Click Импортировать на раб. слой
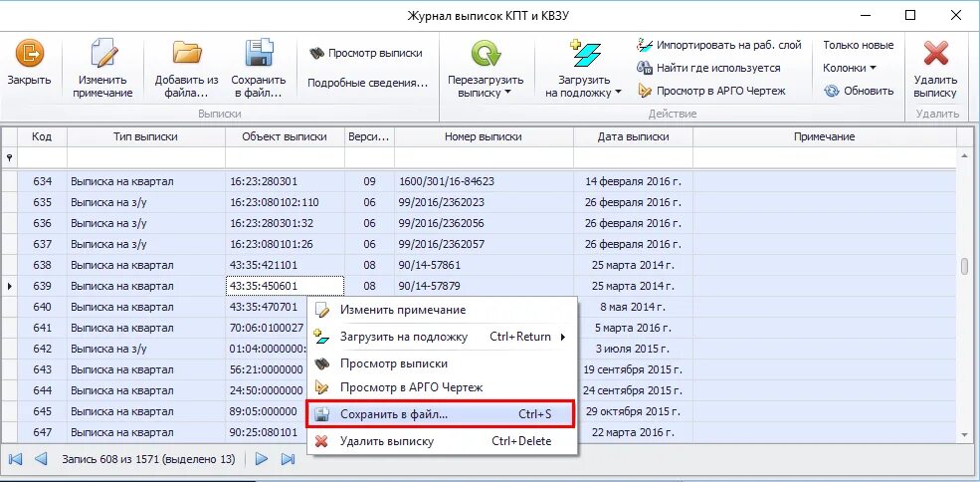 pos(718,45)
